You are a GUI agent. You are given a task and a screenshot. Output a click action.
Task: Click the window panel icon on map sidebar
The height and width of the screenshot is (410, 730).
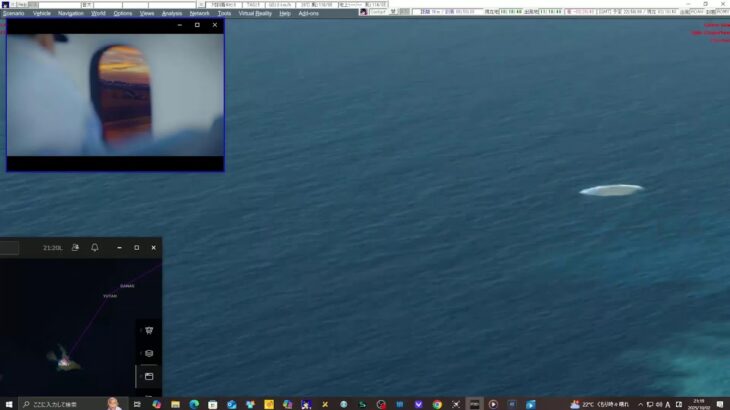149,376
